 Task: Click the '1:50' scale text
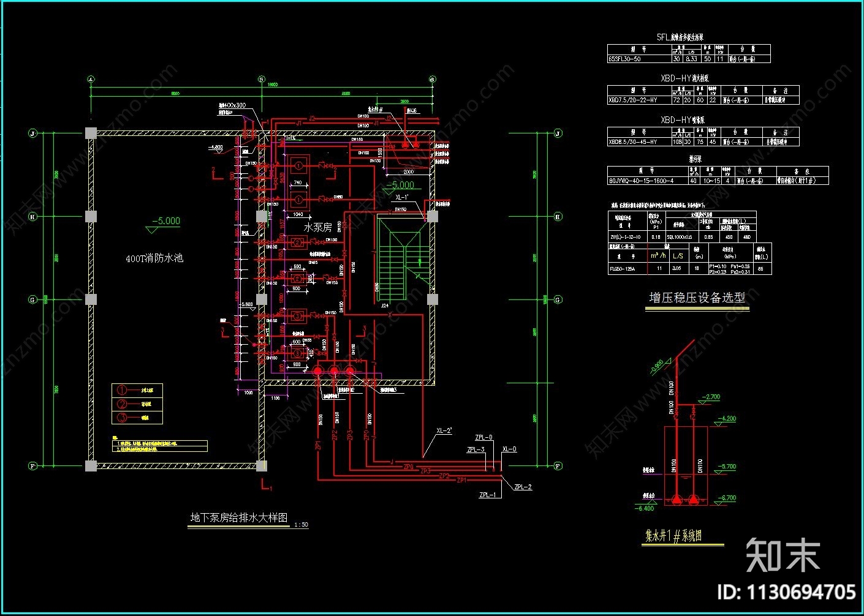coord(301,525)
